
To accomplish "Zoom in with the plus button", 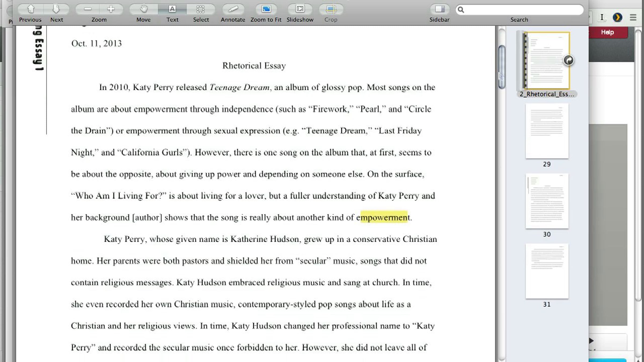I will 111,9.
